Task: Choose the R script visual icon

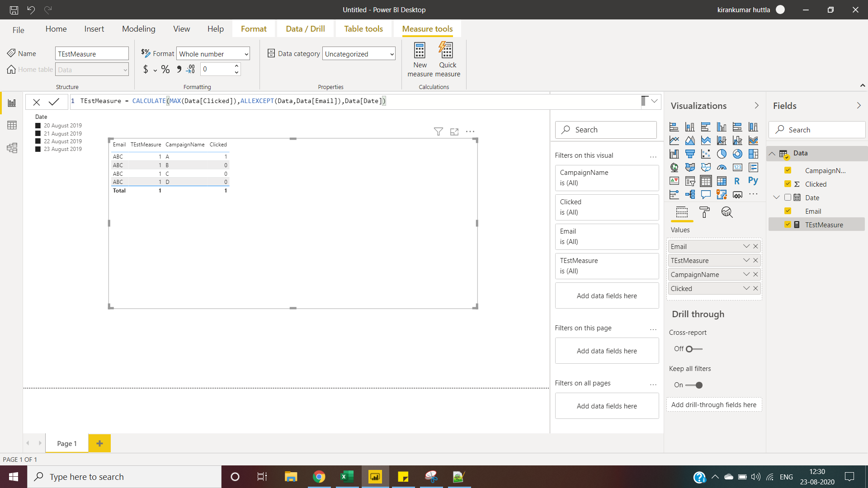Action: click(737, 181)
